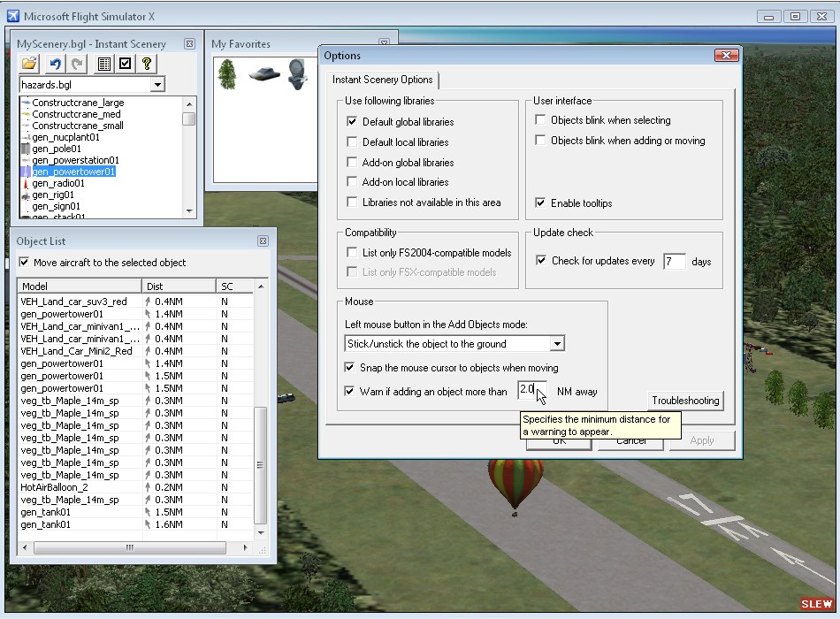Select gen_powerstation01 in library list
Viewport: 840px width, 619px height.
tap(75, 160)
